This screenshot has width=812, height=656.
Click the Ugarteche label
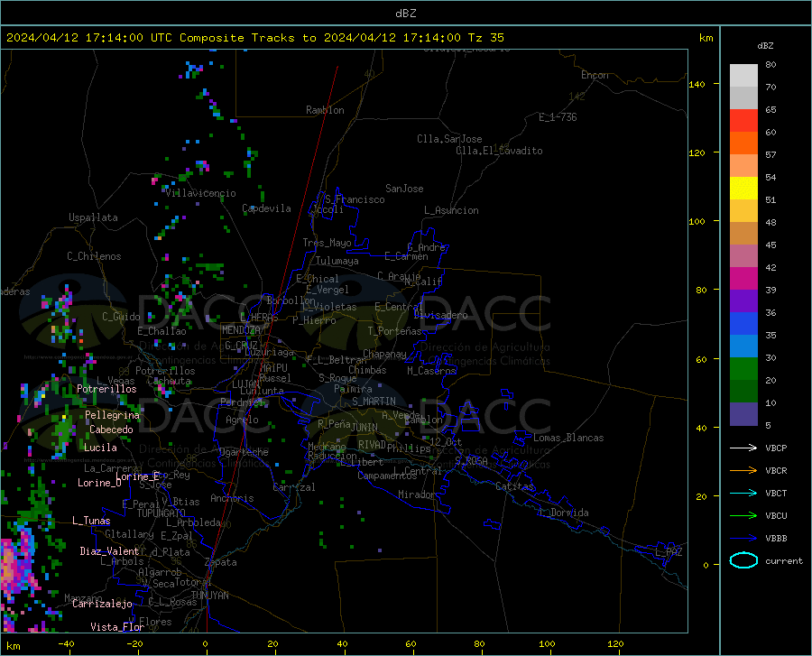(x=244, y=452)
